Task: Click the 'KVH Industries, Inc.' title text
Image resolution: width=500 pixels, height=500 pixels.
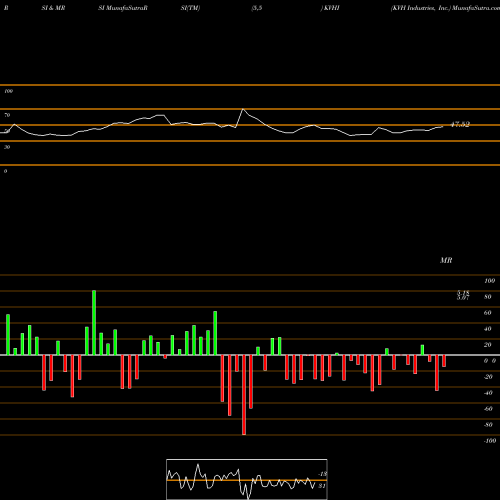Action: pyautogui.click(x=421, y=8)
